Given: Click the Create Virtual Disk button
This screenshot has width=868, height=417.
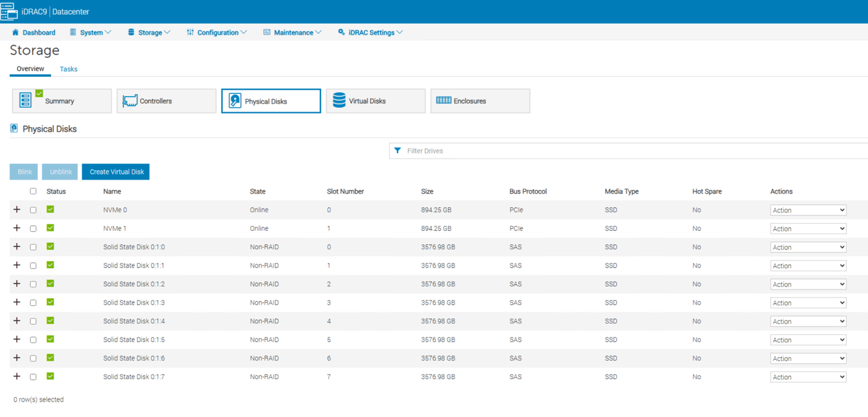Looking at the screenshot, I should pos(116,172).
